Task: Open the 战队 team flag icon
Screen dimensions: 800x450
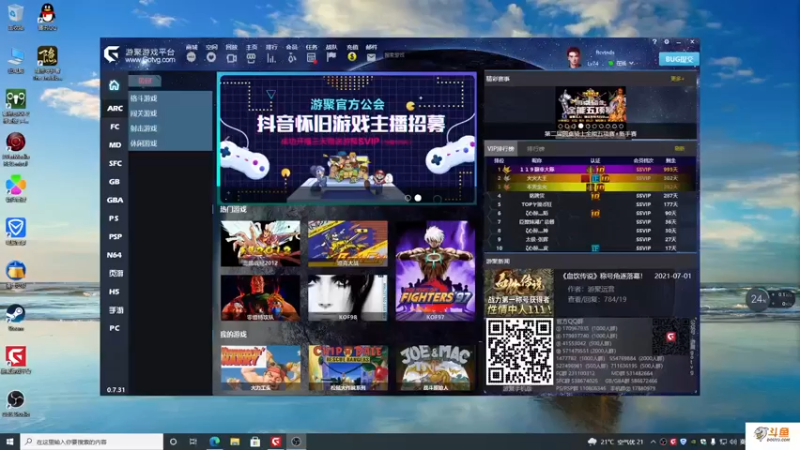Action: click(331, 57)
